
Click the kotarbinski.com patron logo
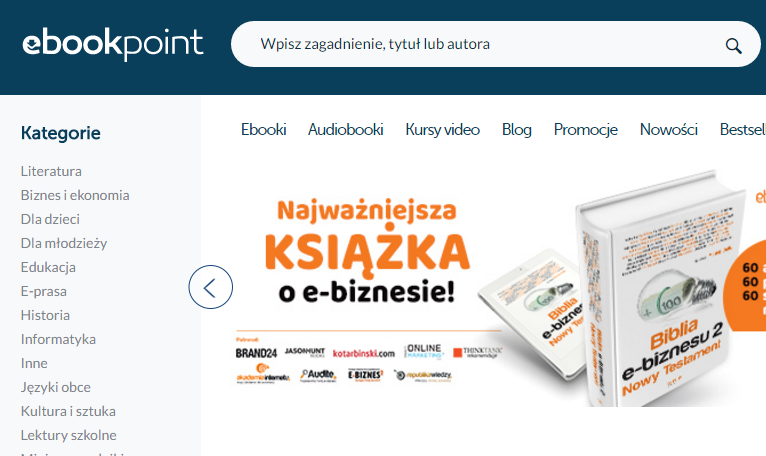pyautogui.click(x=363, y=353)
